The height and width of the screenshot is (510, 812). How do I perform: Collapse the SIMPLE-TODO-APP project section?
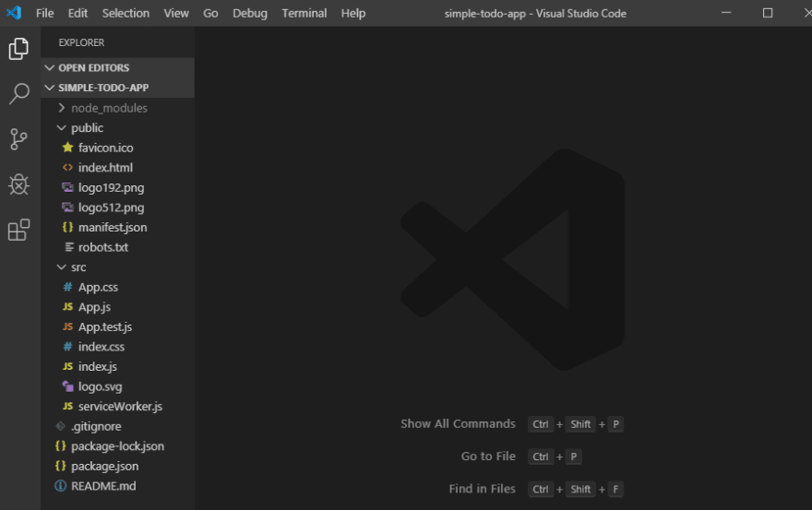pos(50,88)
